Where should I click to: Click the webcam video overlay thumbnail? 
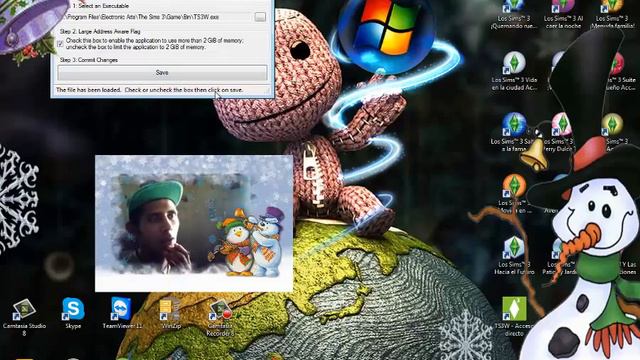tap(194, 223)
